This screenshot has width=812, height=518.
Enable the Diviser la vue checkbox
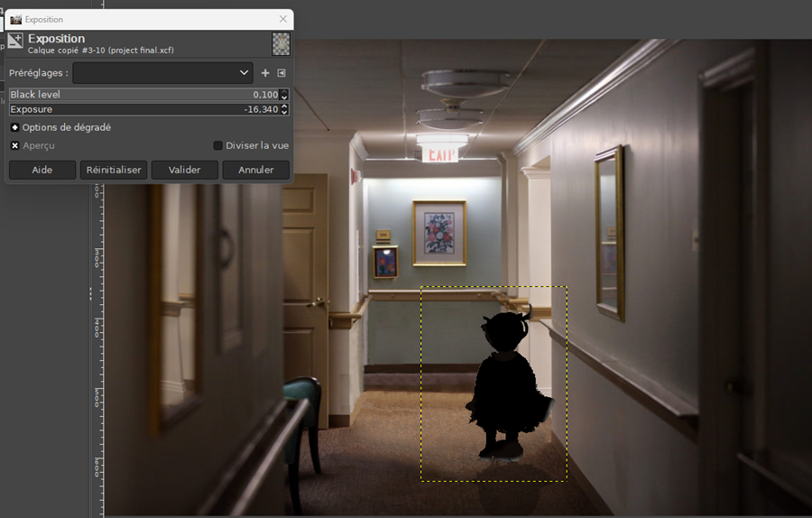pos(217,145)
